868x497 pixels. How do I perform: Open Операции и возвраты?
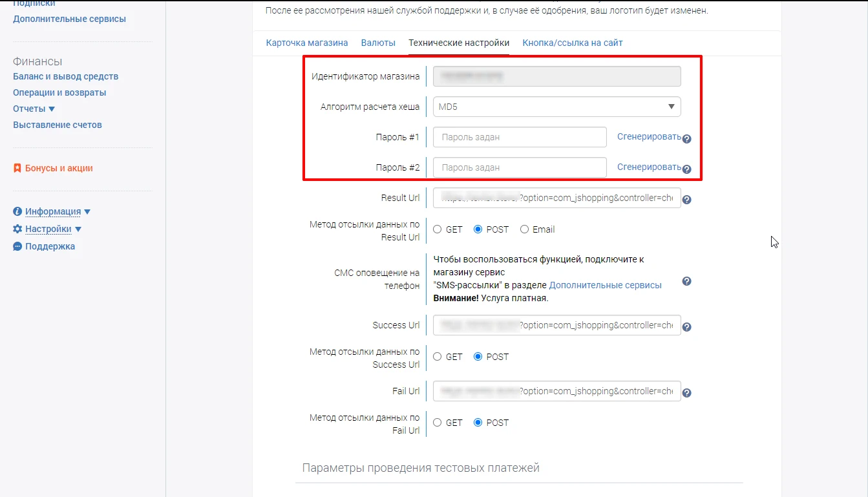click(59, 92)
